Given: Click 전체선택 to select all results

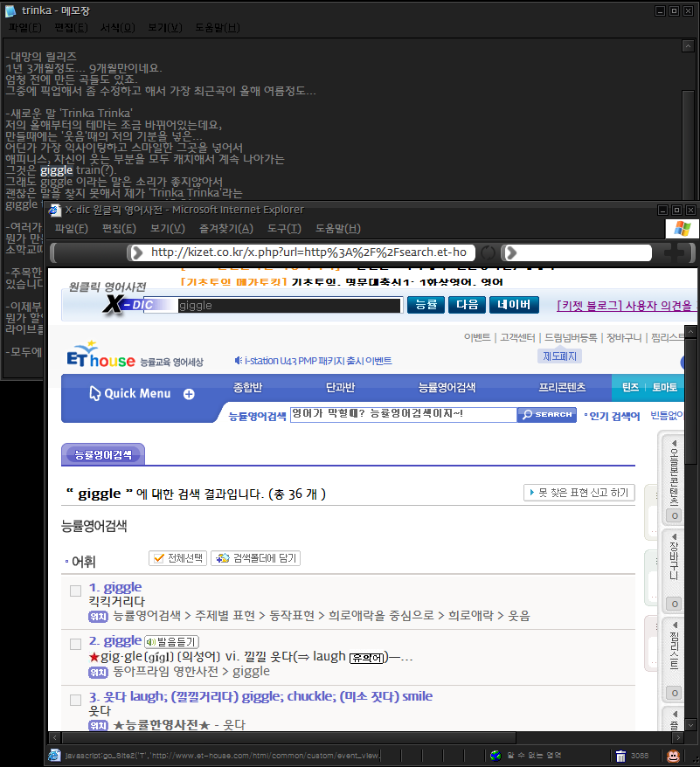Looking at the screenshot, I should pyautogui.click(x=177, y=558).
